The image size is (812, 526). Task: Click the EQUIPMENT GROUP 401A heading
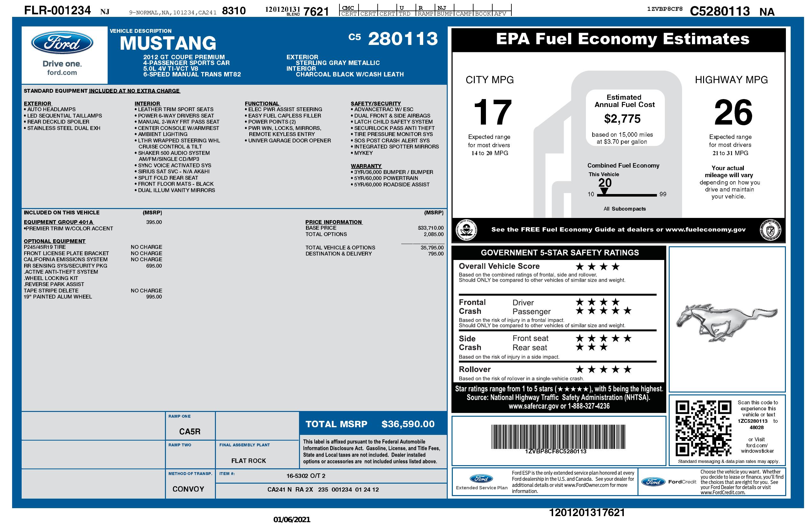[58, 222]
